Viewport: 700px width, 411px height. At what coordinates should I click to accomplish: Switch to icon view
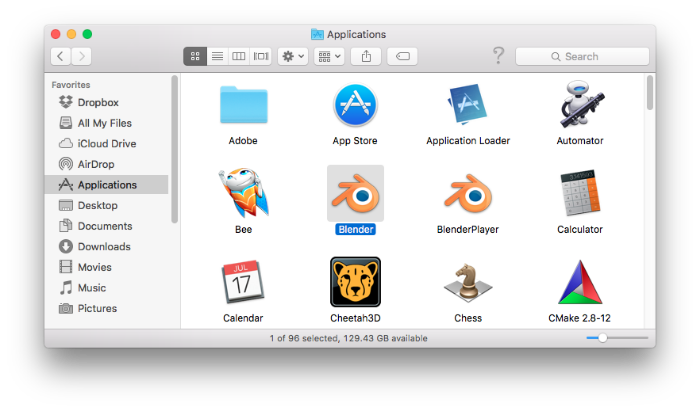195,56
